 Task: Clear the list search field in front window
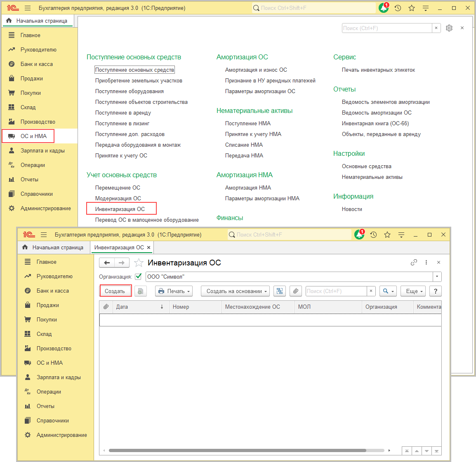(371, 291)
